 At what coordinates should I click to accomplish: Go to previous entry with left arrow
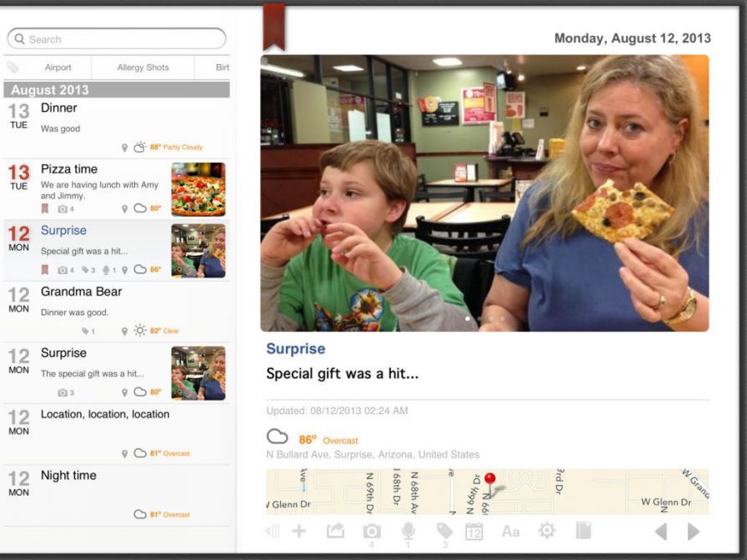pos(661,532)
